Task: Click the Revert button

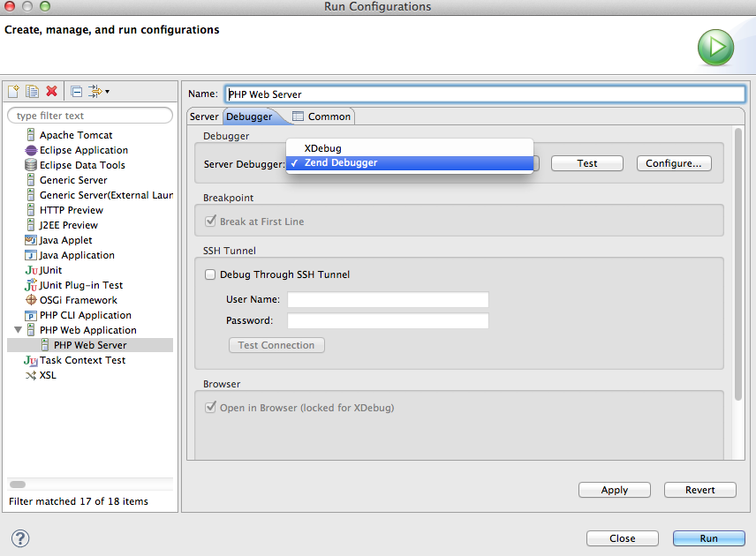Action: [700, 490]
